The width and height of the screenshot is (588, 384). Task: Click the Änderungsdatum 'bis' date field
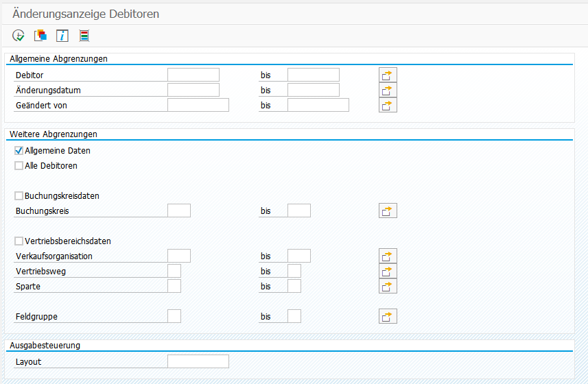click(x=313, y=90)
